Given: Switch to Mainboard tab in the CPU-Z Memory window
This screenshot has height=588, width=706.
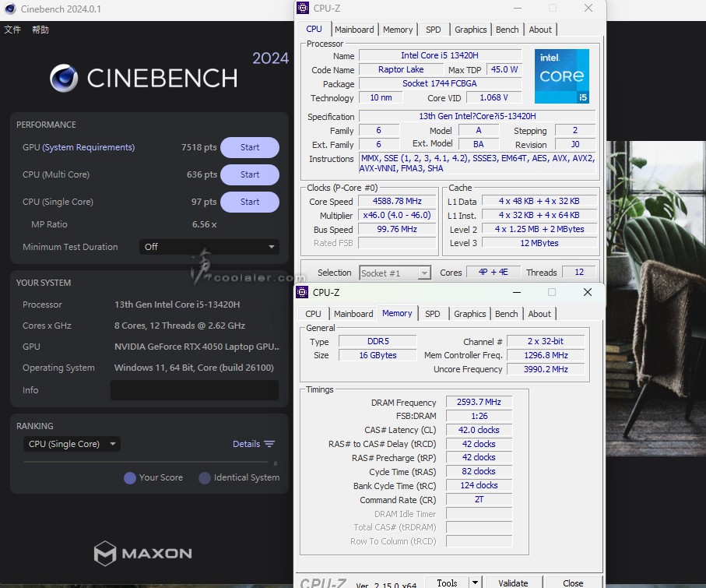Looking at the screenshot, I should coord(353,314).
